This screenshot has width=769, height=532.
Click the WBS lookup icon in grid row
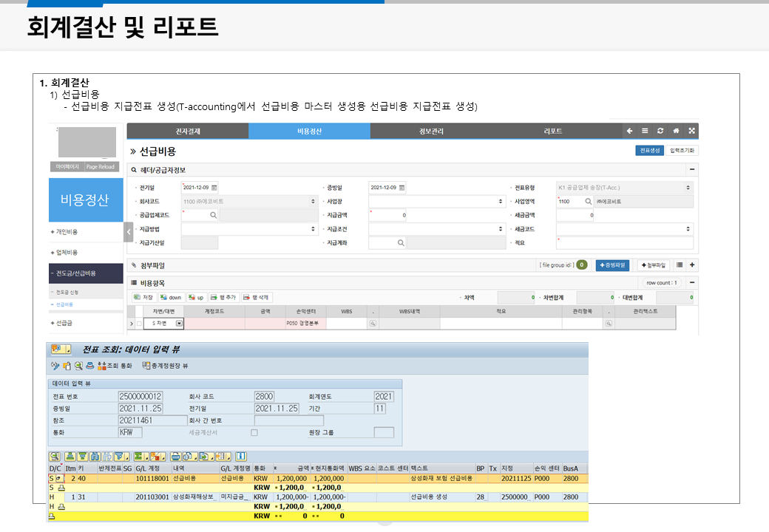click(x=373, y=324)
